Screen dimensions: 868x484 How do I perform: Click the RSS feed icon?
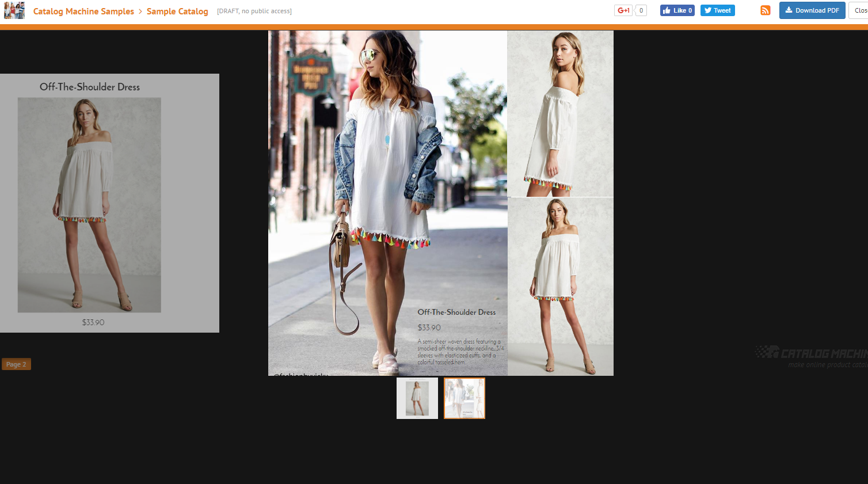point(765,10)
